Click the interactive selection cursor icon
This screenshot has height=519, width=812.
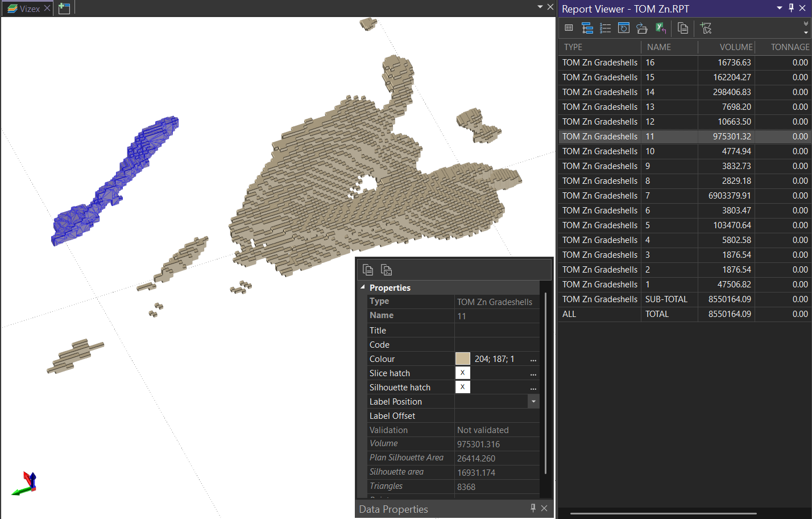coord(706,28)
